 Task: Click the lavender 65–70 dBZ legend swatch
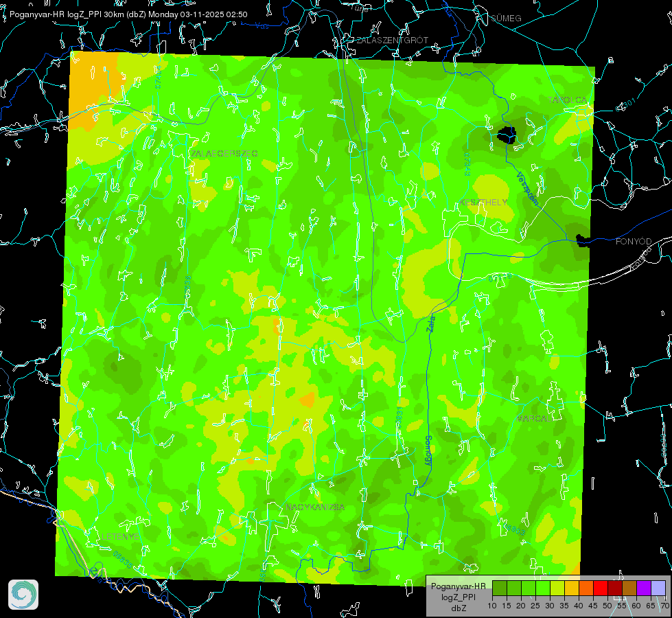coord(658,588)
